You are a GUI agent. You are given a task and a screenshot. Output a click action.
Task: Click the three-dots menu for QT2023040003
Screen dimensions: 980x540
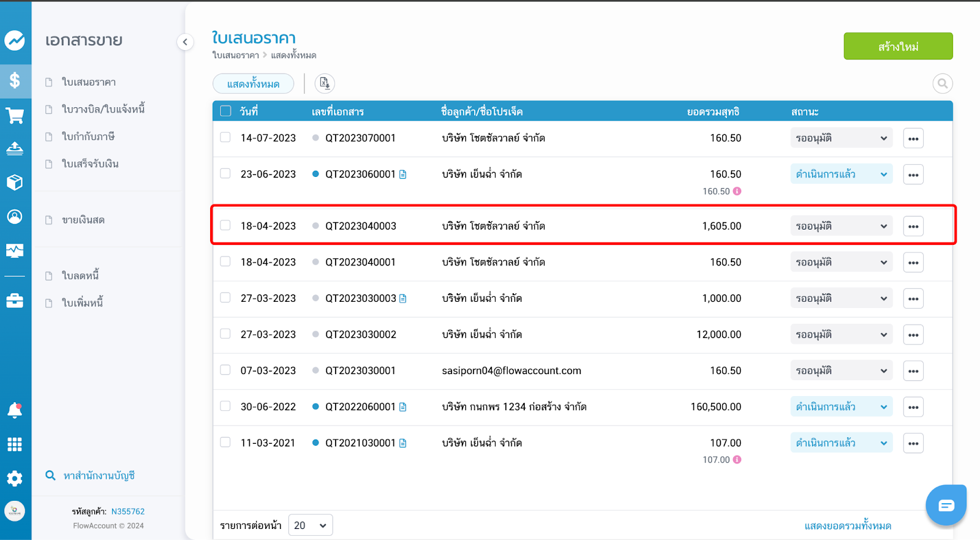[913, 227]
